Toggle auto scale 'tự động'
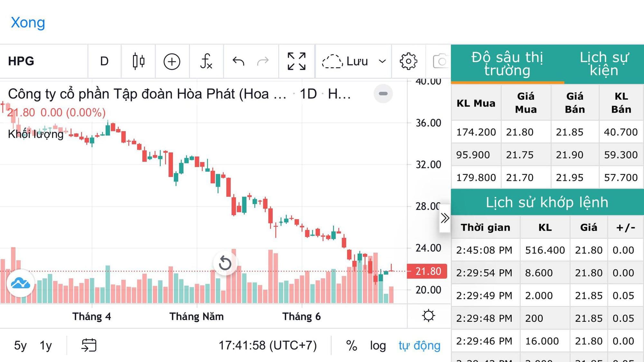Viewport: 644px width, 362px height. tap(419, 346)
